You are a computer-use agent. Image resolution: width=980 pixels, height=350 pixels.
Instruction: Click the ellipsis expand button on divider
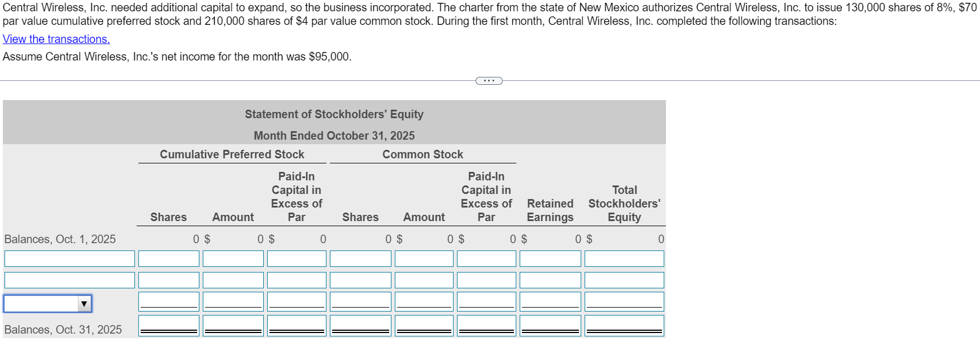click(x=489, y=81)
